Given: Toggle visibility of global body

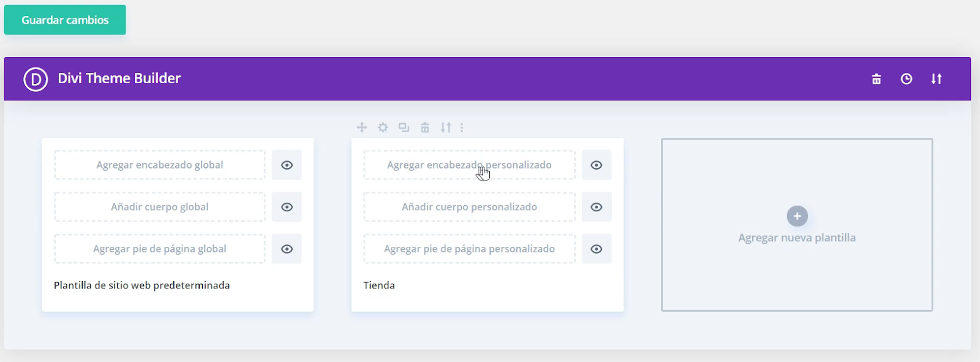Looking at the screenshot, I should (287, 207).
